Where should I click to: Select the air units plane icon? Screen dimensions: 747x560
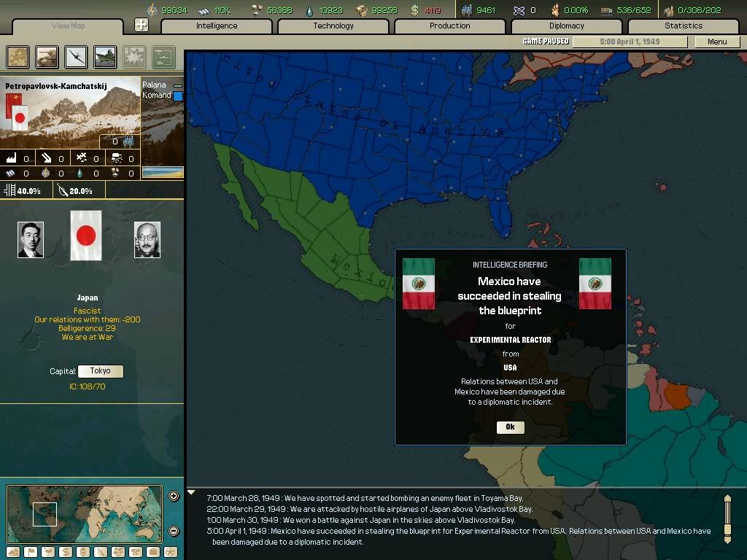(76, 56)
